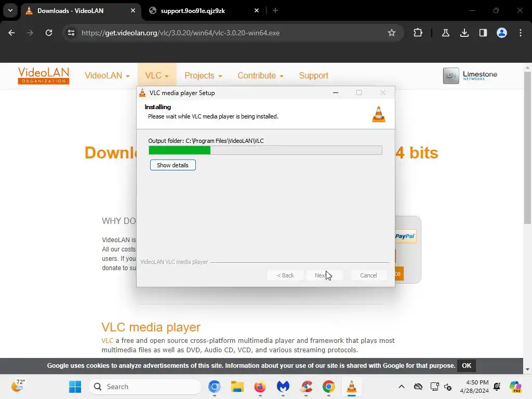Expand the Projects navigation dropdown
The width and height of the screenshot is (532, 399).
coord(203,75)
